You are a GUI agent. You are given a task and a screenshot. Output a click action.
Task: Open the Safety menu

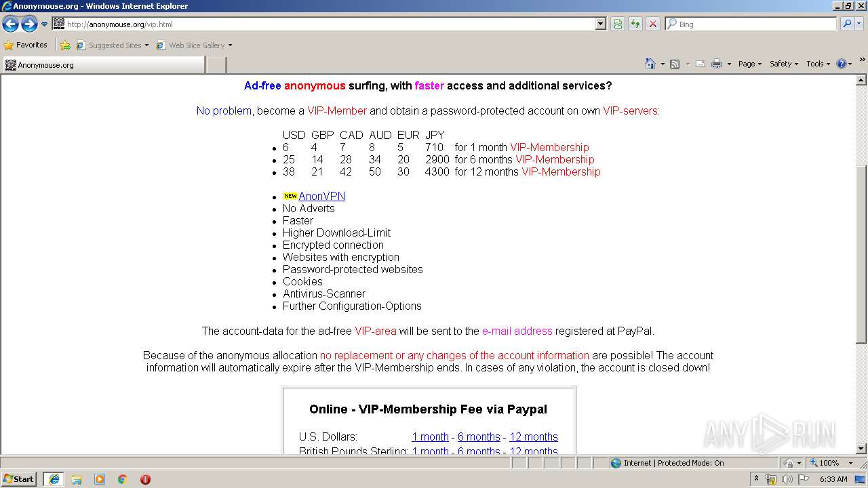(784, 64)
